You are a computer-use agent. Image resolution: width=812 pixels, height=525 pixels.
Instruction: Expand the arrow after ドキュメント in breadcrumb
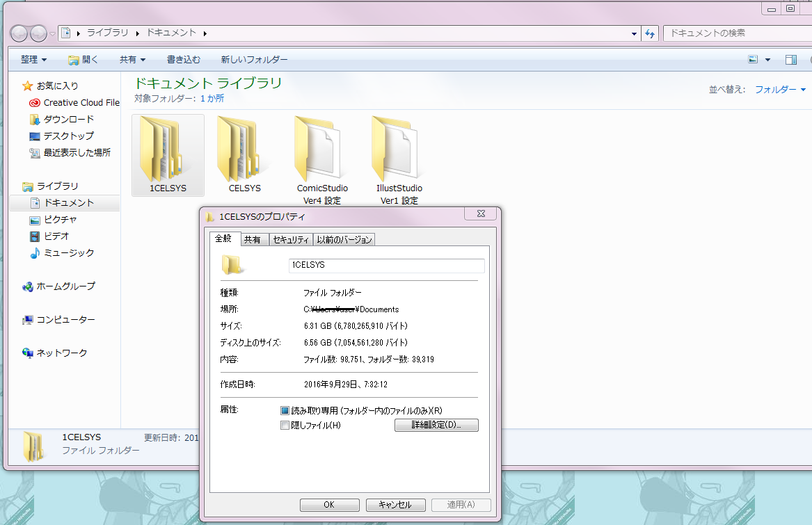coord(205,33)
